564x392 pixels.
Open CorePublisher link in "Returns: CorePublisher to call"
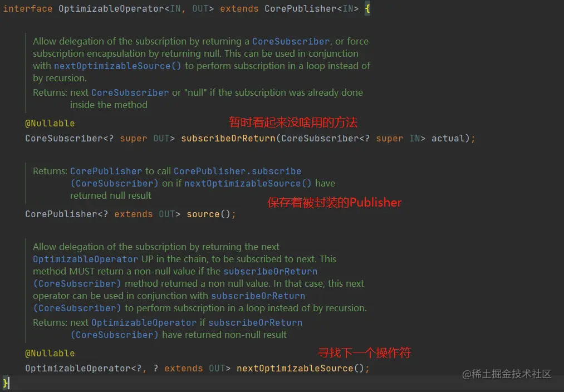[x=106, y=171]
